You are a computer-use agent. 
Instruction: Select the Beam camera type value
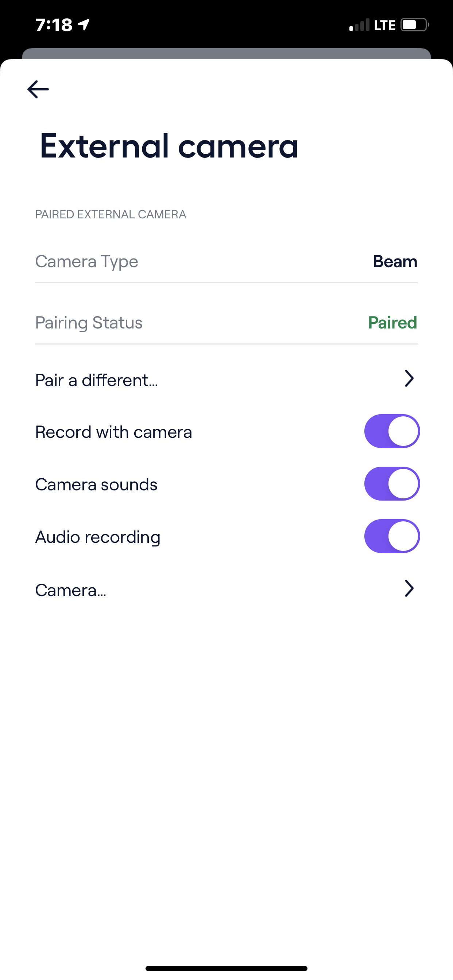tap(395, 261)
